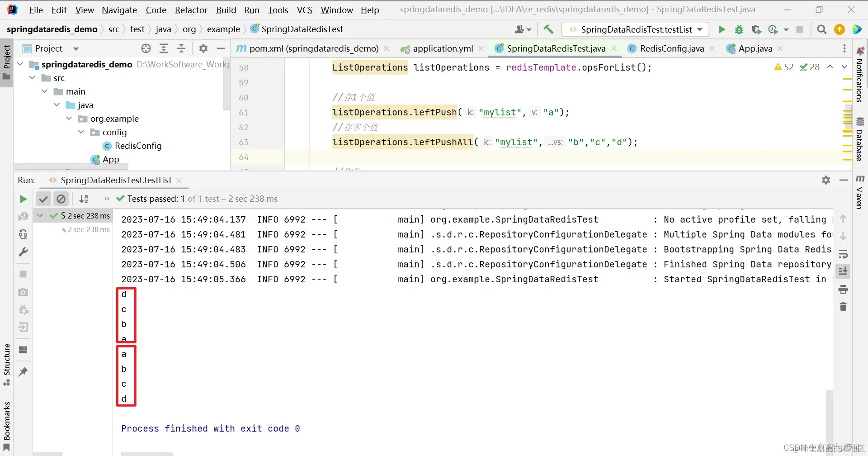Viewport: 868px width, 456px height.
Task: Toggle soft-wrap in the console
Action: point(843,254)
